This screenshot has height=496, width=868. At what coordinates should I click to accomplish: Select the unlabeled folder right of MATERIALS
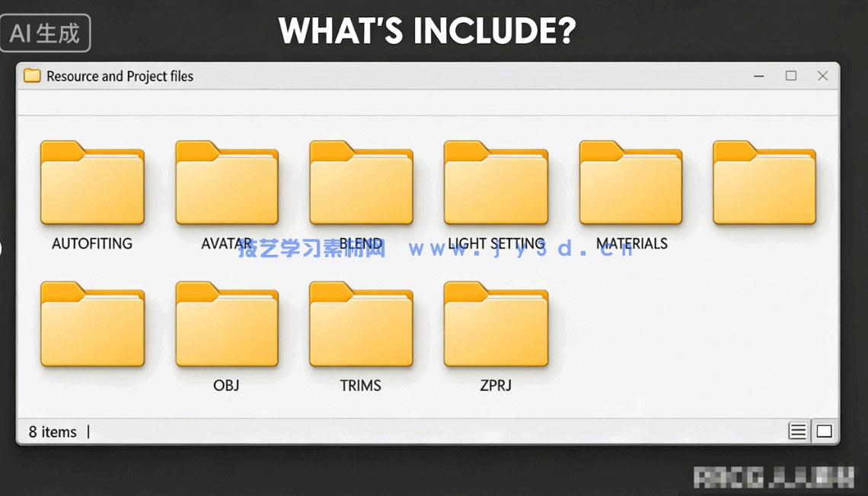pyautogui.click(x=764, y=183)
